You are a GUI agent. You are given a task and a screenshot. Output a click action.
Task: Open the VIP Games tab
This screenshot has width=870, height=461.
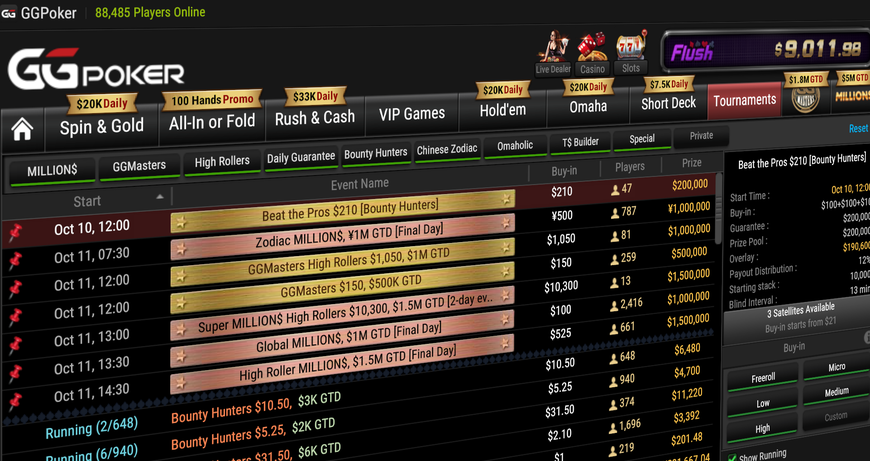coord(412,114)
